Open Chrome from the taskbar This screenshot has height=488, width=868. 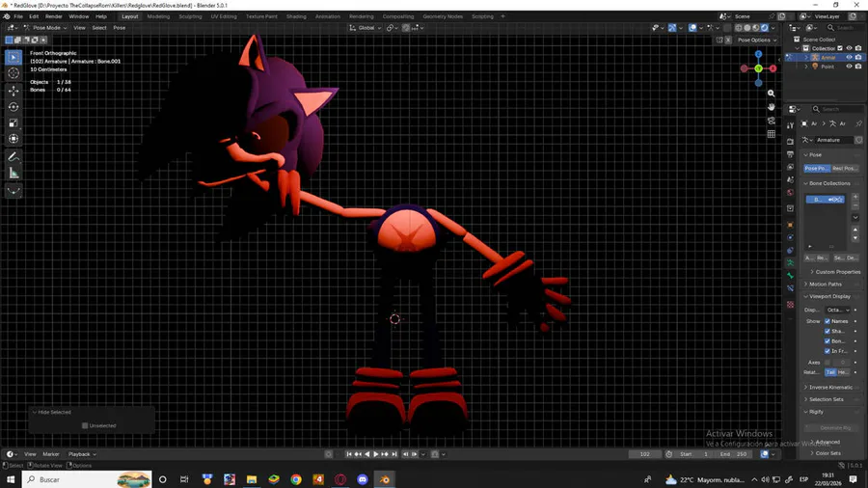tap(296, 479)
